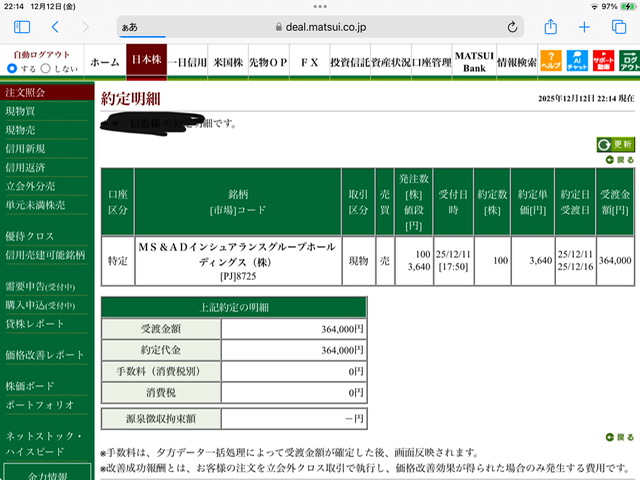
Task: Open the 情報検索 tab
Action: click(x=517, y=62)
